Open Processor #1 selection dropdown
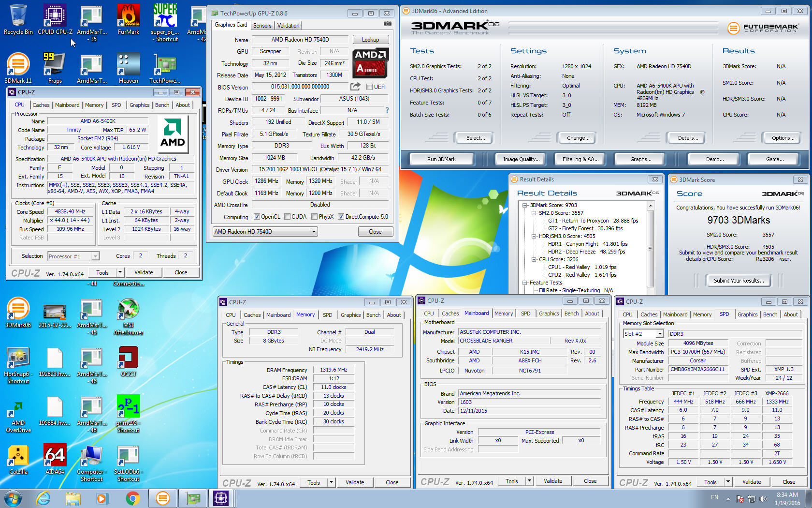Screen dimensions: 812x508 [73, 256]
